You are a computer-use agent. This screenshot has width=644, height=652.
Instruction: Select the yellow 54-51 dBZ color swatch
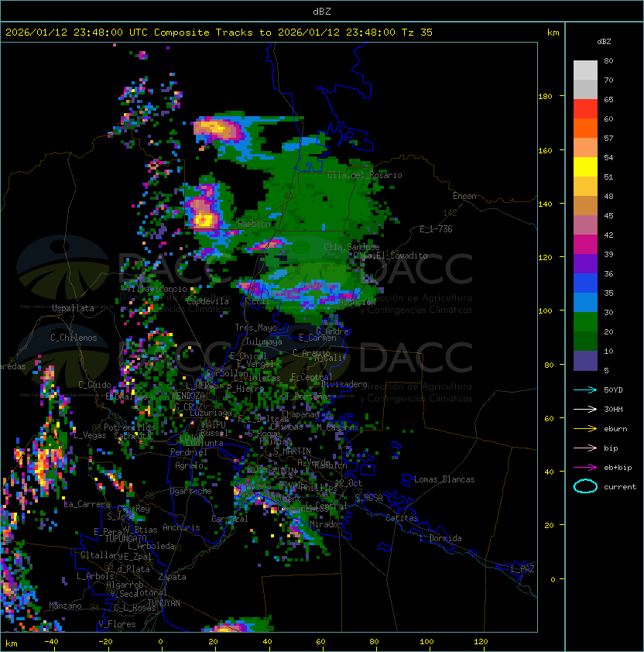(x=585, y=167)
